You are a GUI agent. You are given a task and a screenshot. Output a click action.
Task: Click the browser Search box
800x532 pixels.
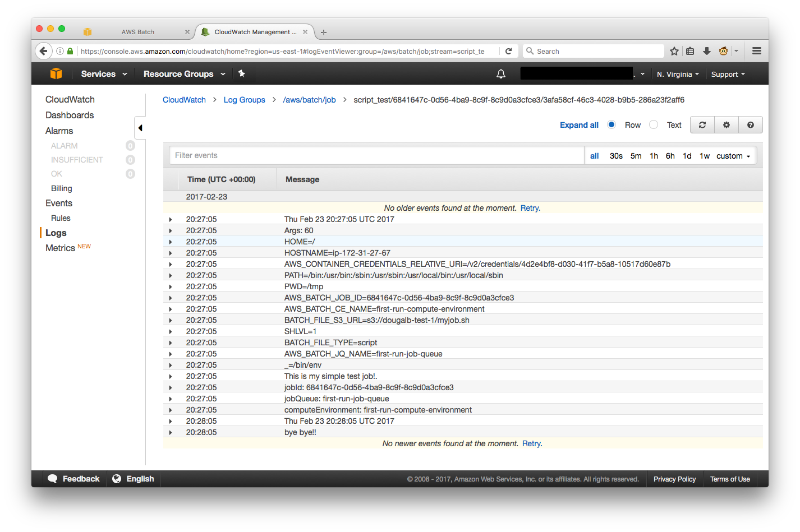593,51
